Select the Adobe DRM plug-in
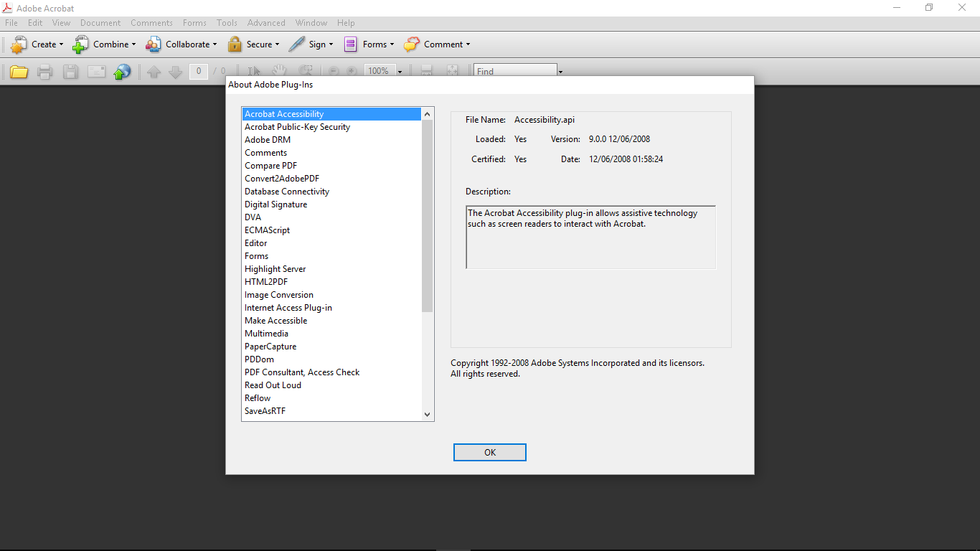 331,140
